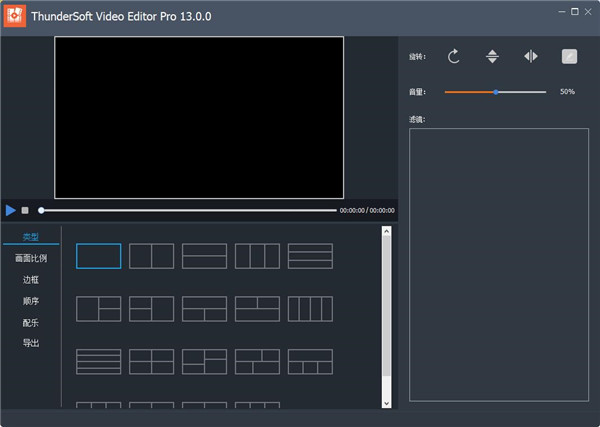The height and width of the screenshot is (427, 600).
Task: Adjust the 音量 volume slider handle
Action: pos(495,92)
